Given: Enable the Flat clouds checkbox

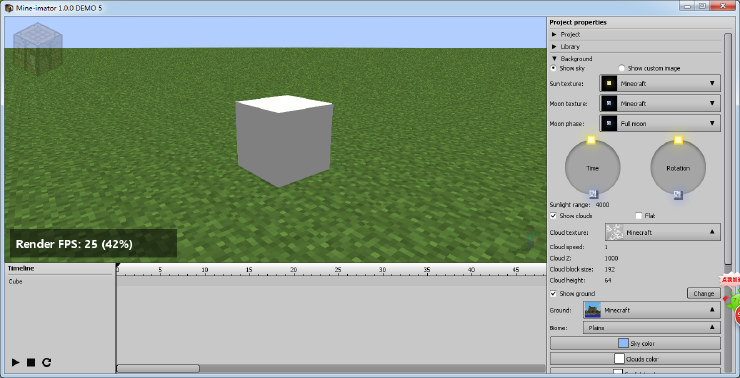Looking at the screenshot, I should [x=639, y=216].
